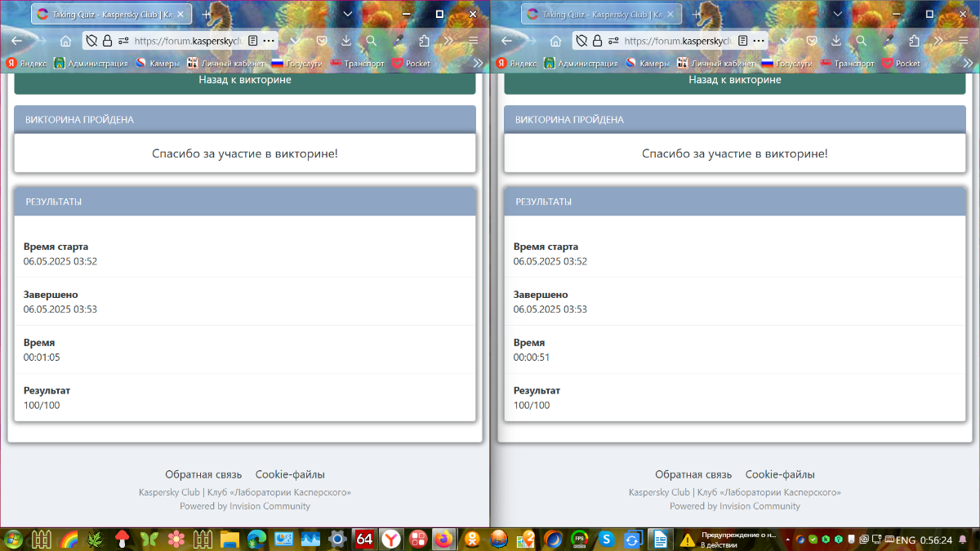Open home page in left browser window
Image resolution: width=980 pixels, height=551 pixels.
point(65,41)
